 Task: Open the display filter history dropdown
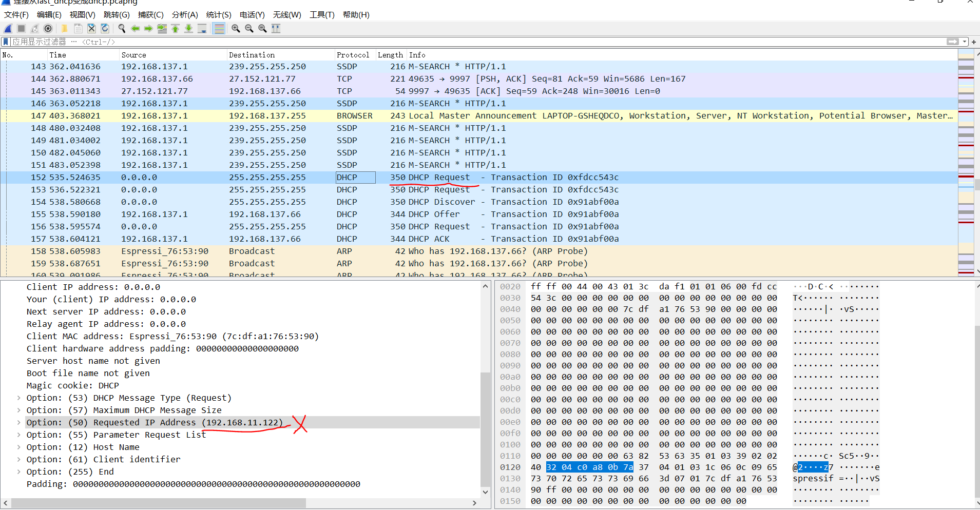click(x=965, y=42)
